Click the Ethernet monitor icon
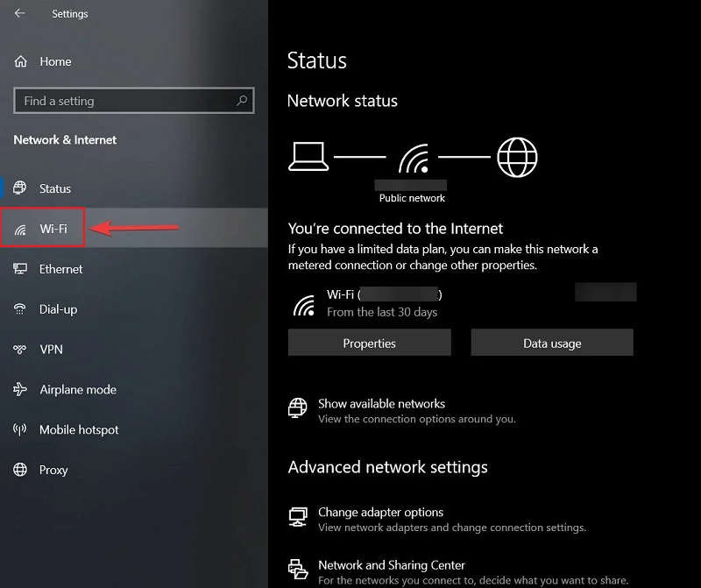 [20, 269]
